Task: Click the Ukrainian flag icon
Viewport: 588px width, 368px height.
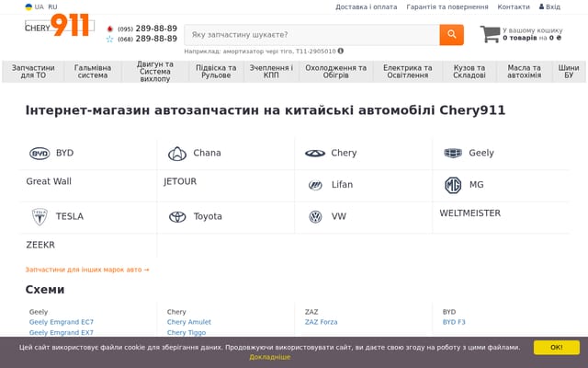Action: (28, 6)
